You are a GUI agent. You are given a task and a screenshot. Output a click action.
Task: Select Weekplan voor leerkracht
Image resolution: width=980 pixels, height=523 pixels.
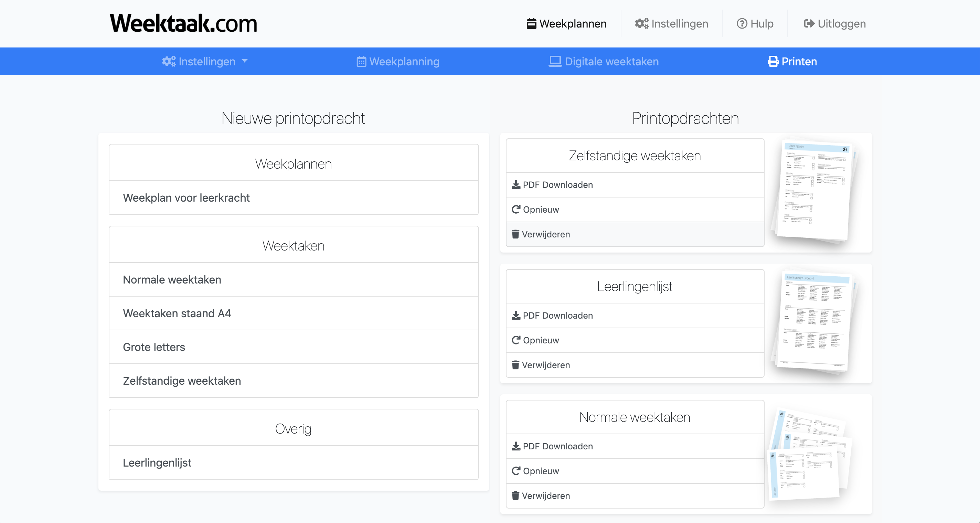point(186,198)
